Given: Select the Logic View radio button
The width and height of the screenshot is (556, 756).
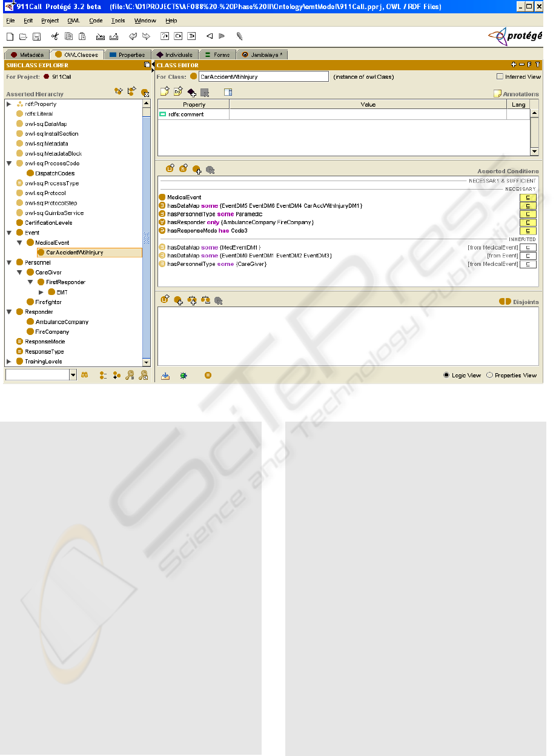Looking at the screenshot, I should point(447,376).
